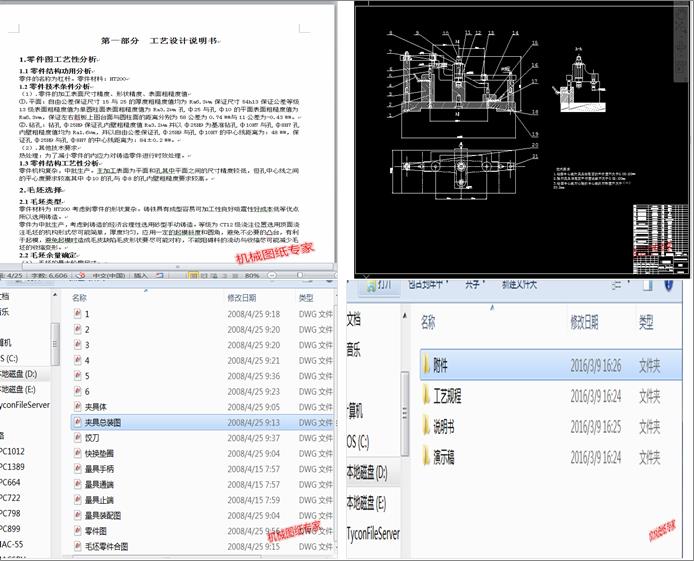Click DWG window navigation pane scrollbar
The image size is (694, 561).
tap(55, 344)
